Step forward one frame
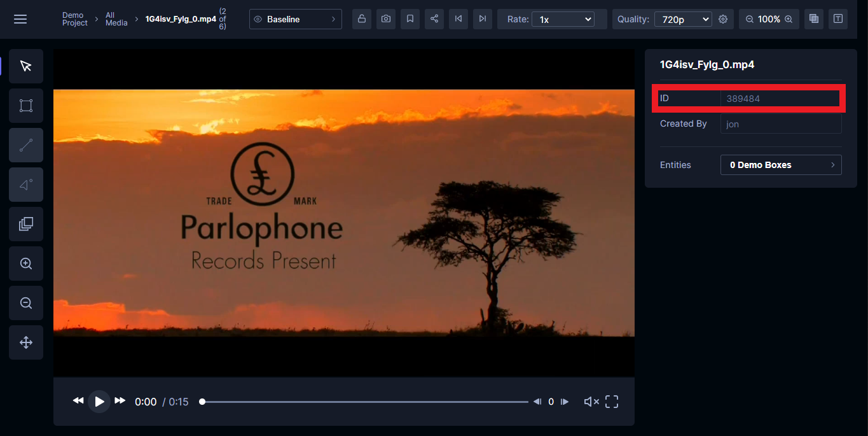This screenshot has height=436, width=868. pyautogui.click(x=565, y=402)
